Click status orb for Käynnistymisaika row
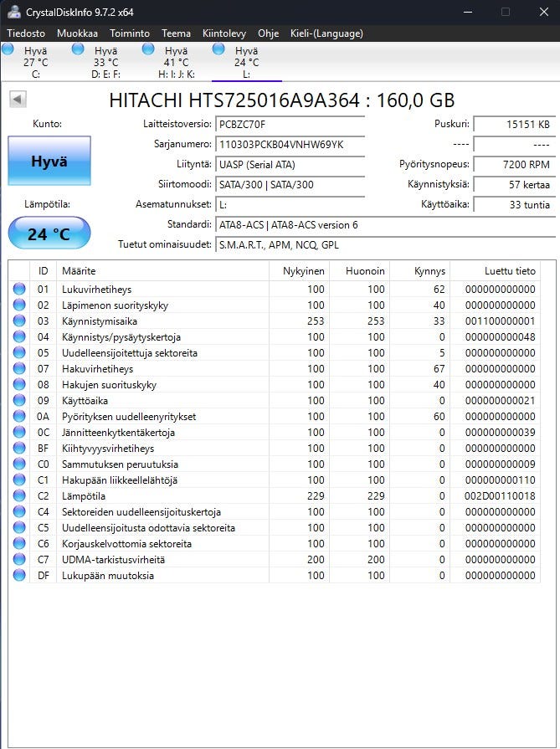Viewport: 560px width, 749px height. tap(19, 321)
